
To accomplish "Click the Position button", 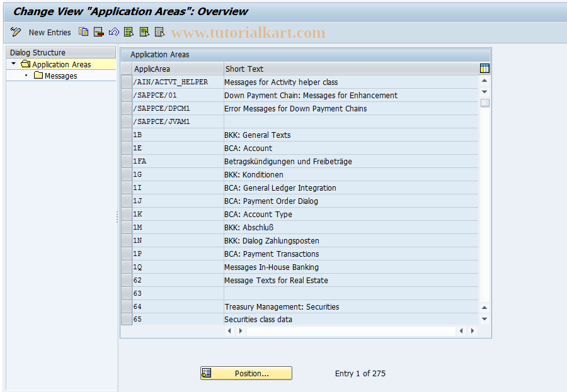I will [246, 372].
